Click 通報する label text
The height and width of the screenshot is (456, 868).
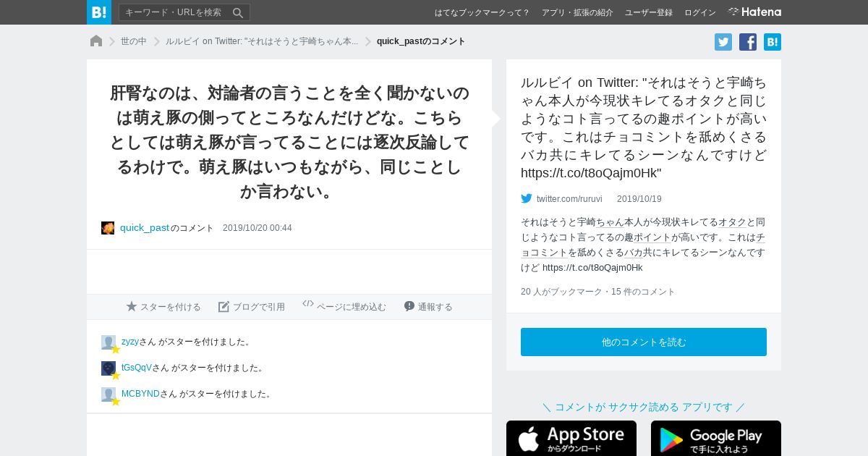(x=435, y=307)
